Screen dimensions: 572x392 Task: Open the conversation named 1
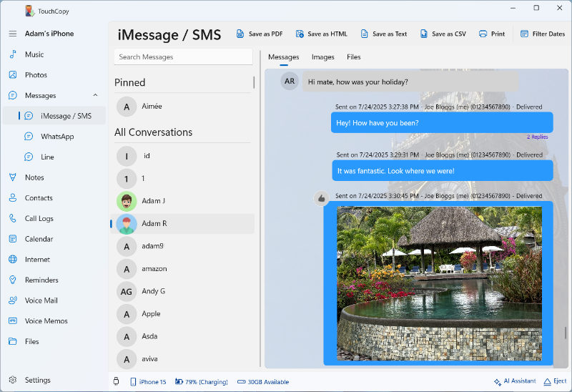[x=182, y=179]
